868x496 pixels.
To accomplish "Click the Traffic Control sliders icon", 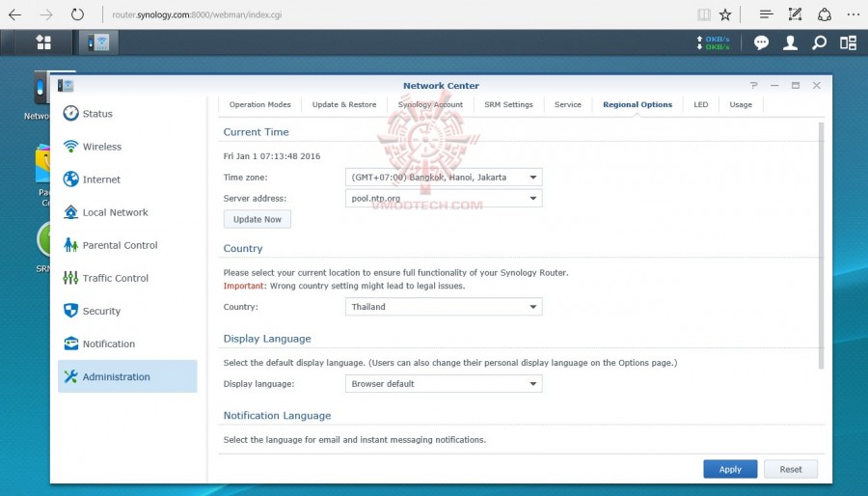I will (70, 278).
